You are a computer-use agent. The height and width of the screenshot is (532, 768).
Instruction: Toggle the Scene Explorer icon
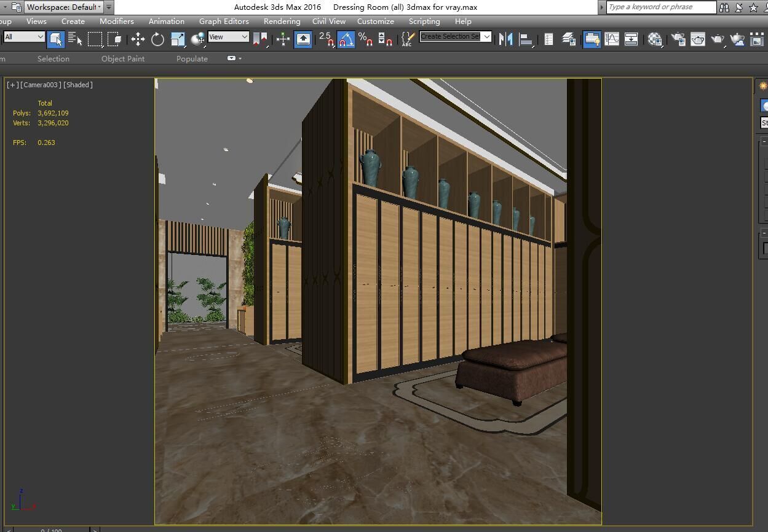tap(548, 39)
